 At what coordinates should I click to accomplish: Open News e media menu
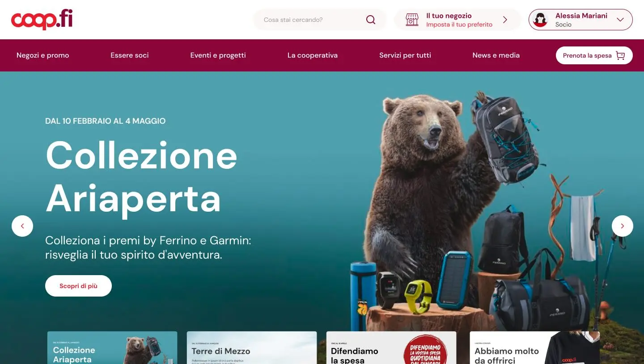[x=496, y=55]
